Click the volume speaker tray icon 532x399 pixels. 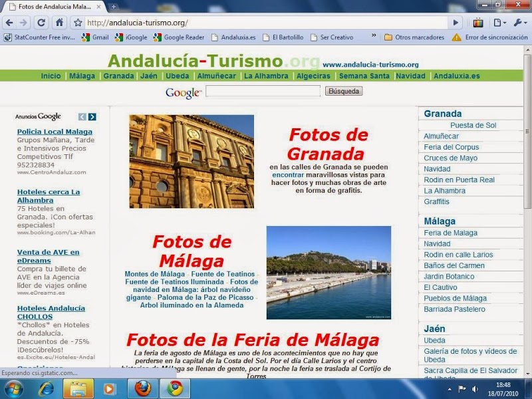pyautogui.click(x=475, y=389)
